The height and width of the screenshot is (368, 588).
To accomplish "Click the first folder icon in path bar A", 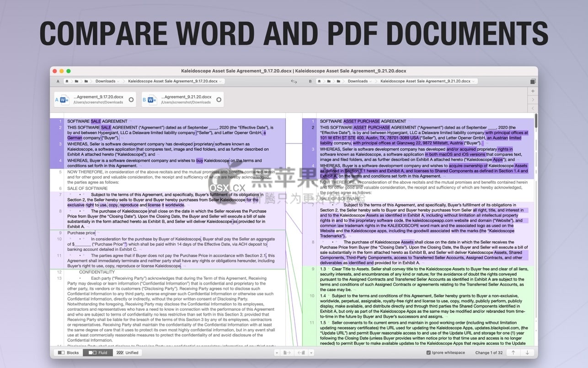I will click(x=76, y=81).
